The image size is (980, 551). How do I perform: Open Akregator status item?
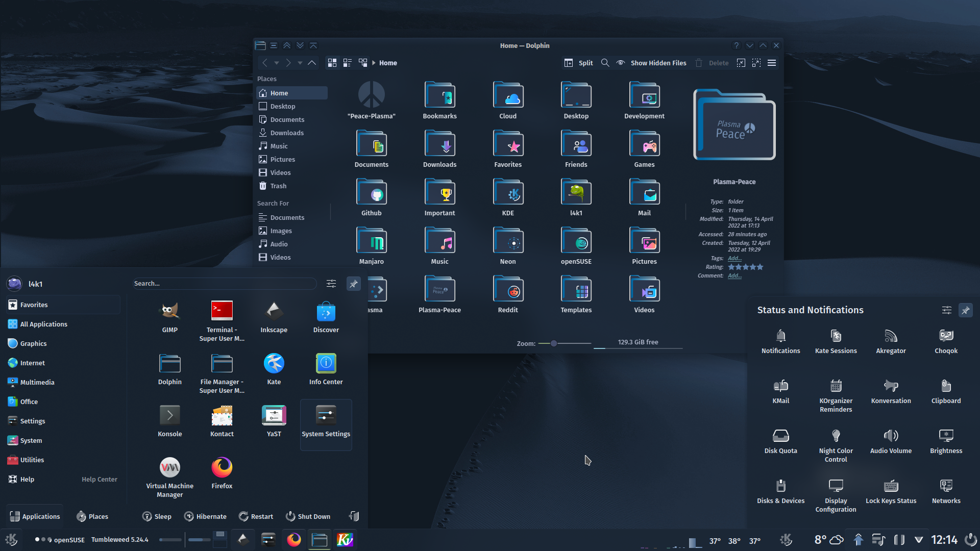891,341
